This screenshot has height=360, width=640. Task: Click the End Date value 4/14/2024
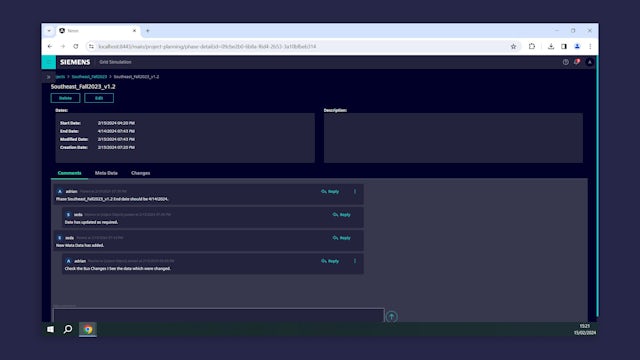116,131
